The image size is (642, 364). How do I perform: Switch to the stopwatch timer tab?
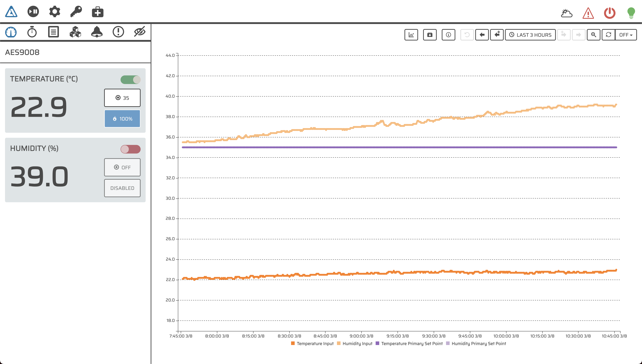click(x=32, y=32)
